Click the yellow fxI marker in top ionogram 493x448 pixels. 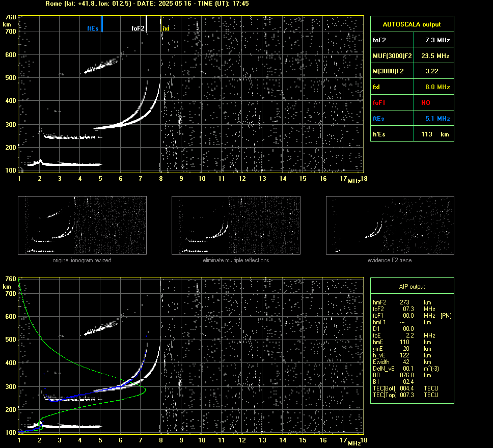pyautogui.click(x=160, y=24)
